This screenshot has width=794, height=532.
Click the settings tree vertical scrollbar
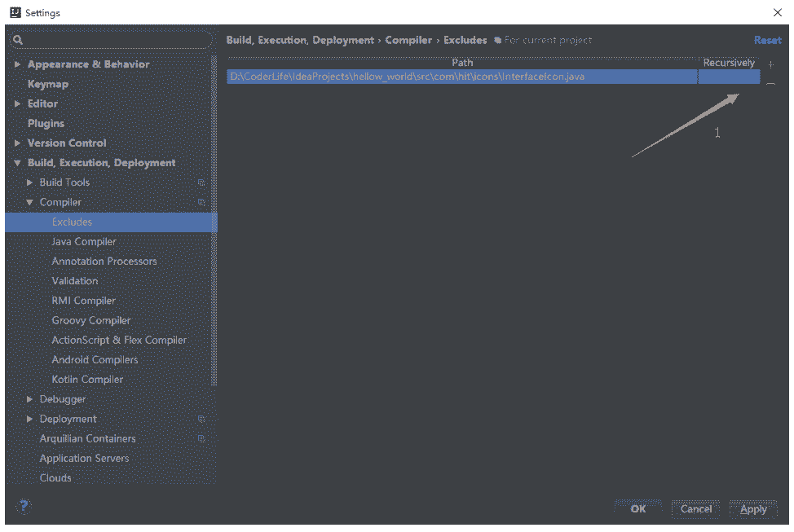[x=214, y=244]
